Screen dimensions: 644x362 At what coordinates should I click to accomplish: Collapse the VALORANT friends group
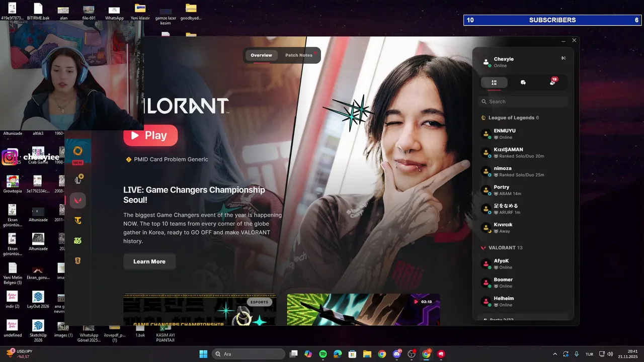(502, 247)
